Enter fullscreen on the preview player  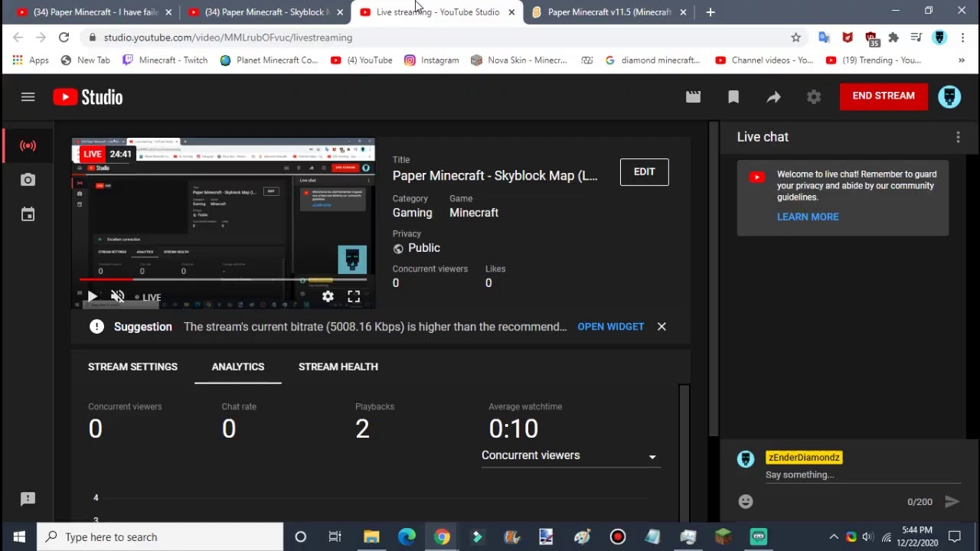[x=354, y=296]
